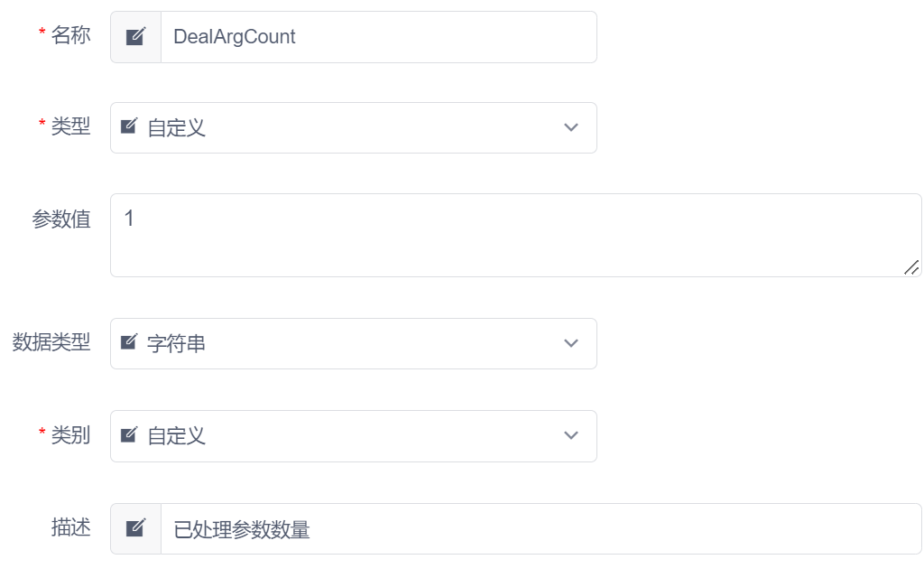Click the 类别 field label
Image resolution: width=924 pixels, height=578 pixels.
(x=70, y=435)
